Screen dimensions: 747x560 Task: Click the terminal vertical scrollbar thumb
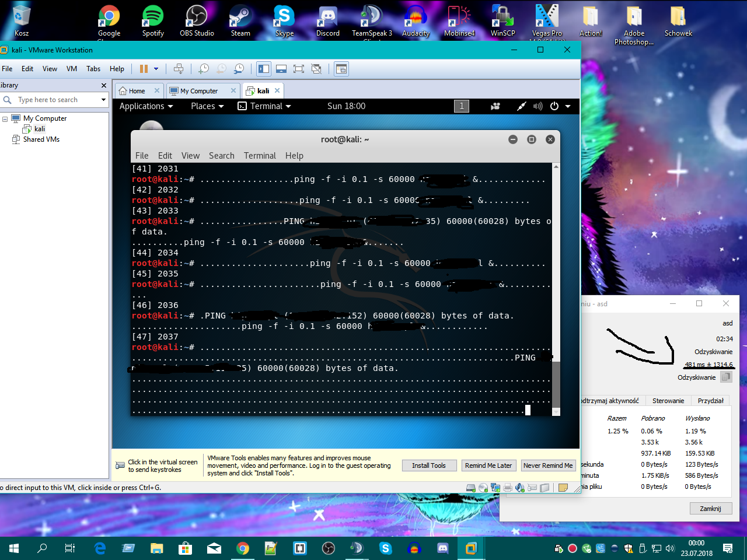pyautogui.click(x=556, y=384)
